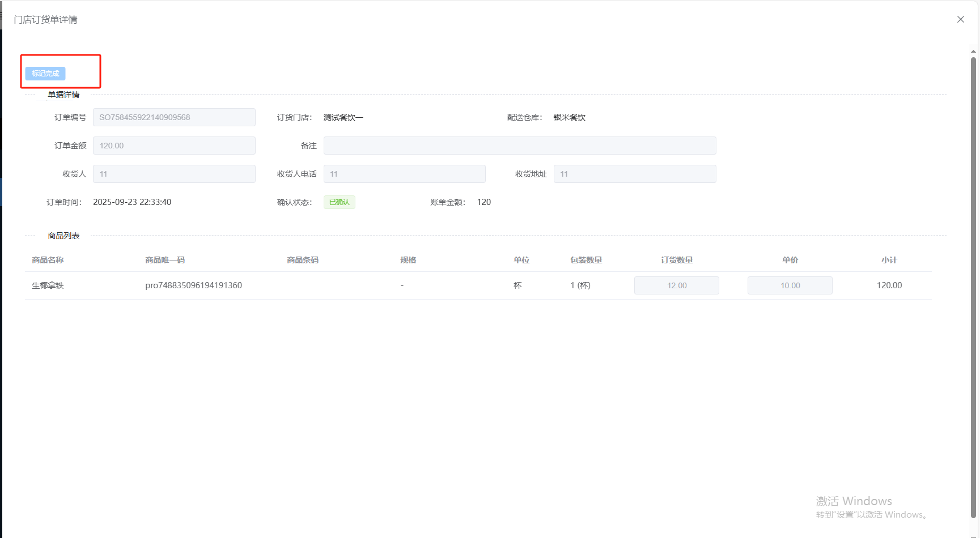Click the 单价 box showing 10.00
This screenshot has height=538, width=980.
790,285
